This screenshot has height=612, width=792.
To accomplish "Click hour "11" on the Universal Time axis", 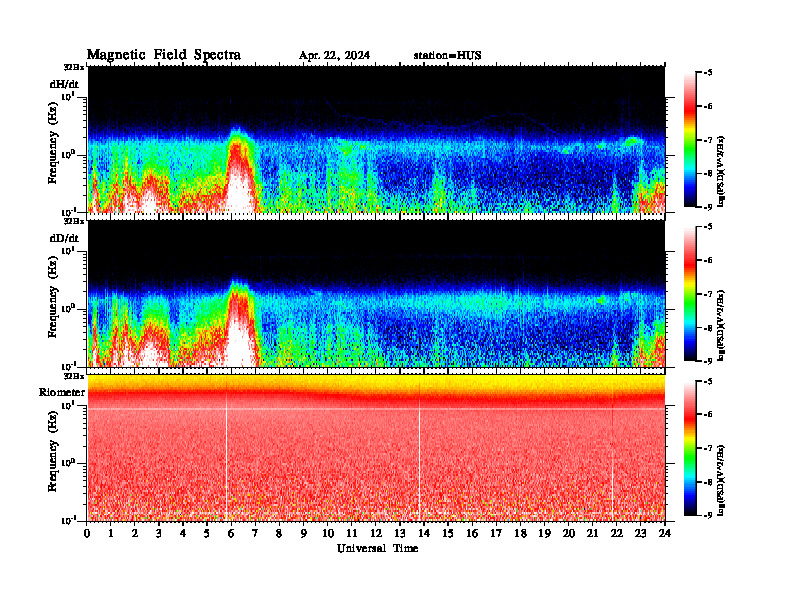I will click(352, 533).
